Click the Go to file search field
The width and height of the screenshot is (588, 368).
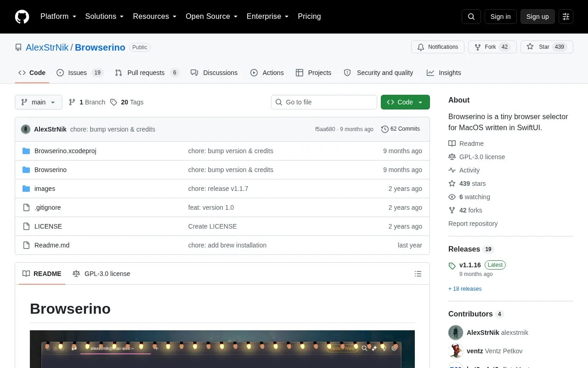coord(324,102)
